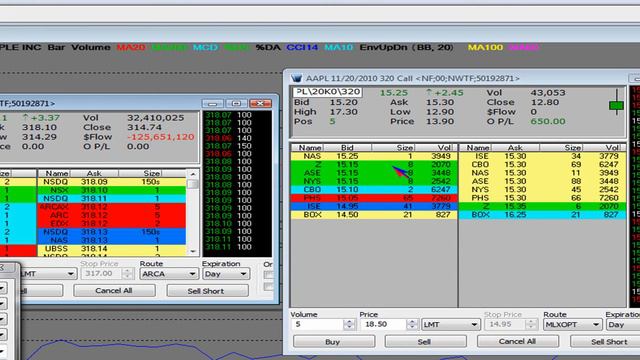Use the Stop Price 14.95 spinner arrows
Image resolution: width=640 pixels, height=360 pixels.
pyautogui.click(x=531, y=324)
